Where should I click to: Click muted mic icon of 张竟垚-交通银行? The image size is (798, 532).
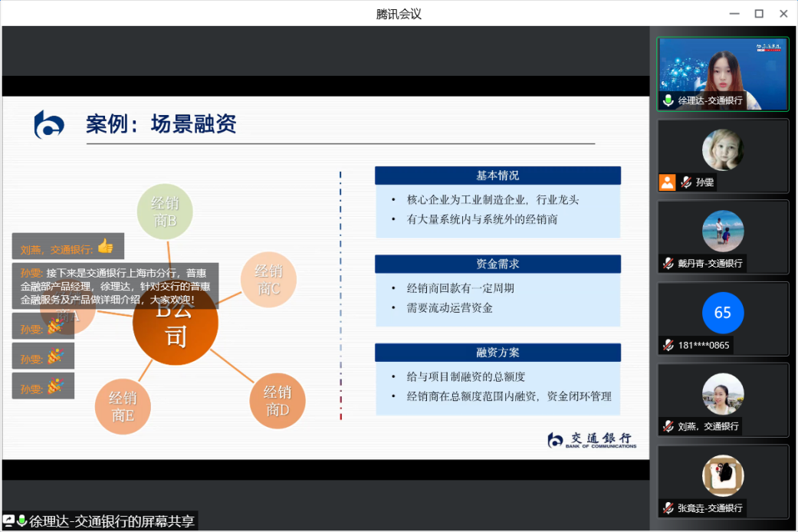click(x=668, y=507)
